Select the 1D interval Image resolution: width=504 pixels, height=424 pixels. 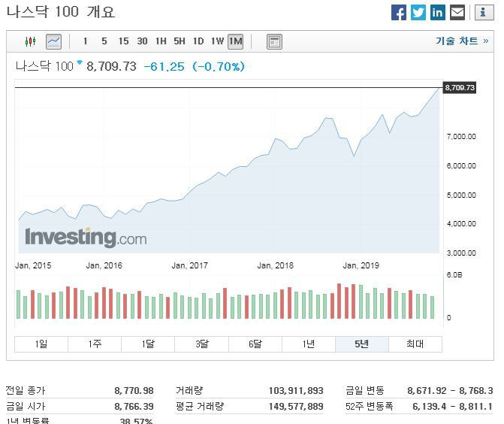198,41
